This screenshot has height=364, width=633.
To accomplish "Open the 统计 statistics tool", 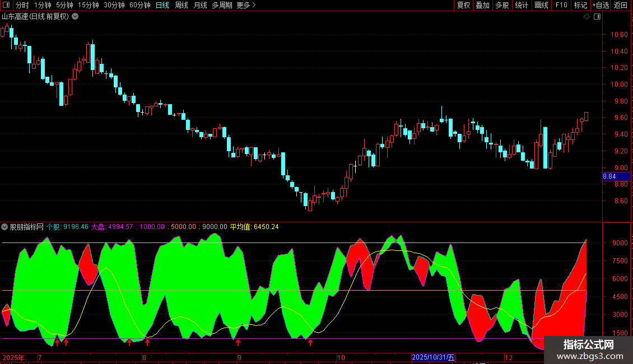I will (522, 5).
